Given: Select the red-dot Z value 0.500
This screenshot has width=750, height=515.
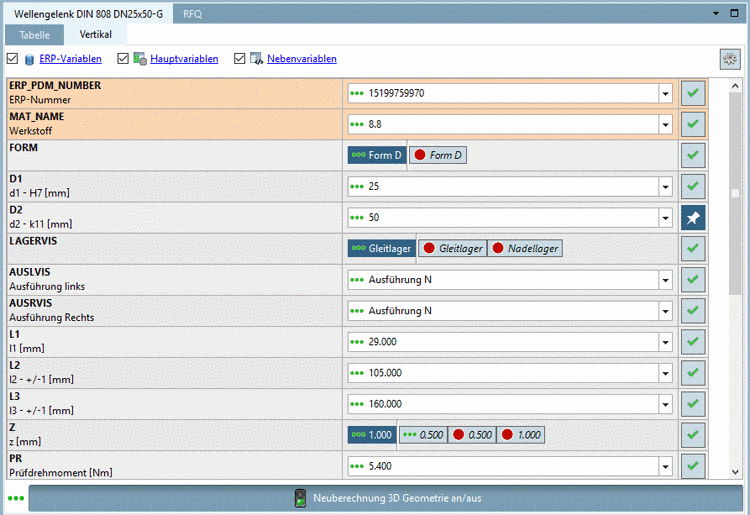Looking at the screenshot, I should [x=472, y=435].
